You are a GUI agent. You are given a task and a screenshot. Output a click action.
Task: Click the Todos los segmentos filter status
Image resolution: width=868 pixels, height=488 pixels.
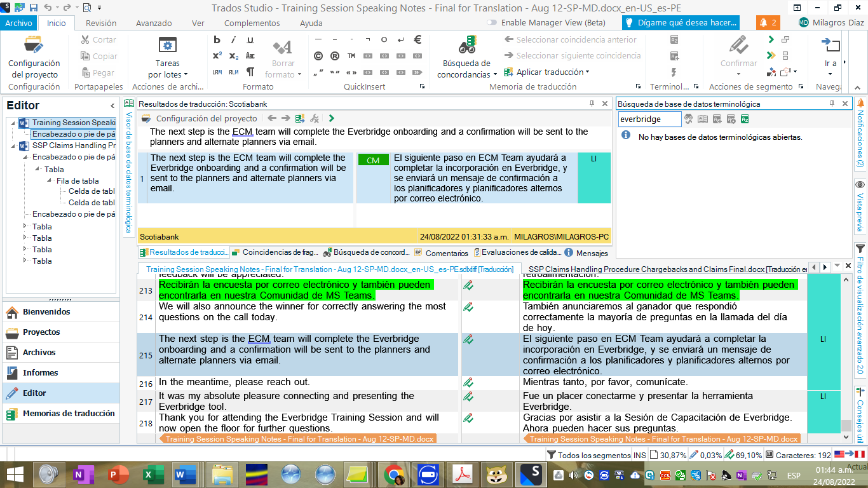(x=588, y=455)
